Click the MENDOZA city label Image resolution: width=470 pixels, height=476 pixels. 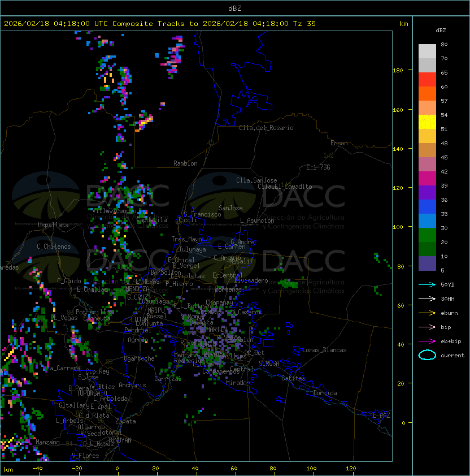pyautogui.click(x=137, y=289)
